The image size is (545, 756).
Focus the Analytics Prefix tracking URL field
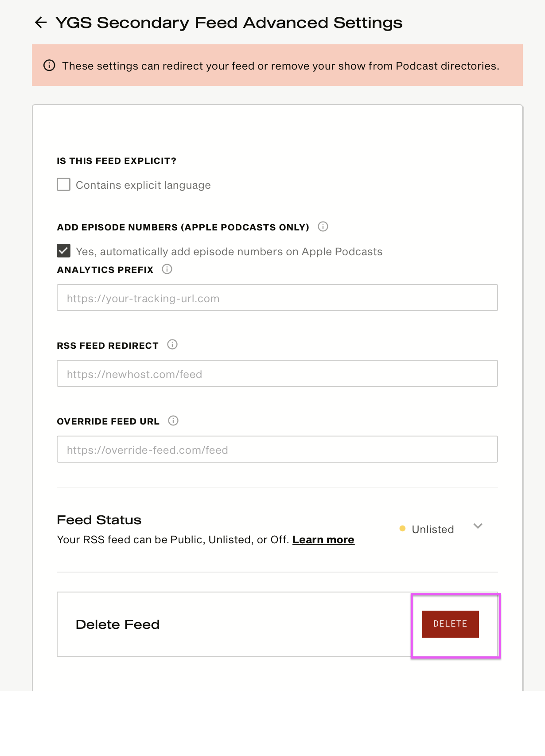click(x=277, y=298)
